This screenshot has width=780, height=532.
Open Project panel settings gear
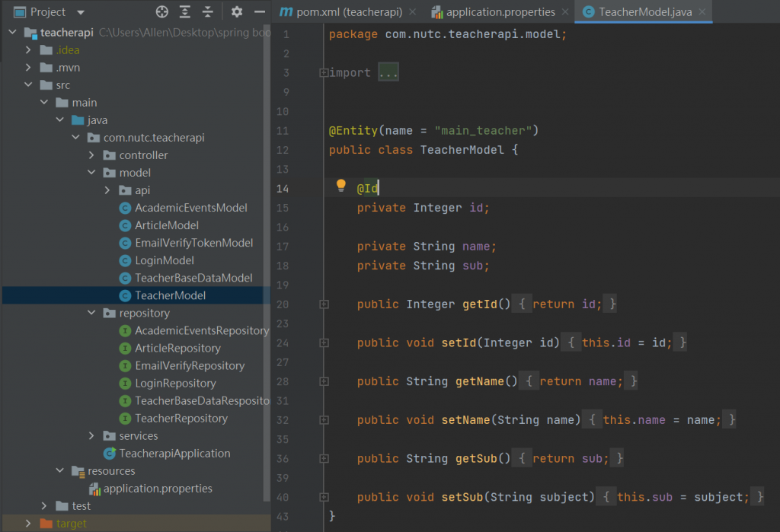click(237, 11)
